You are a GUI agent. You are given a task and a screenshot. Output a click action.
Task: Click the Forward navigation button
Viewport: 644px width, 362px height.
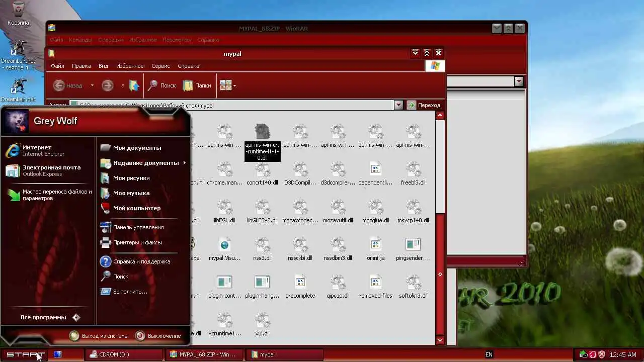[107, 85]
